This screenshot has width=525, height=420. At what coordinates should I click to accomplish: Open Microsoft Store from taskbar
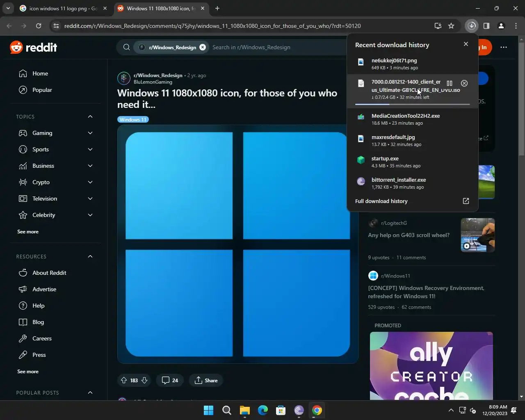tap(281, 410)
